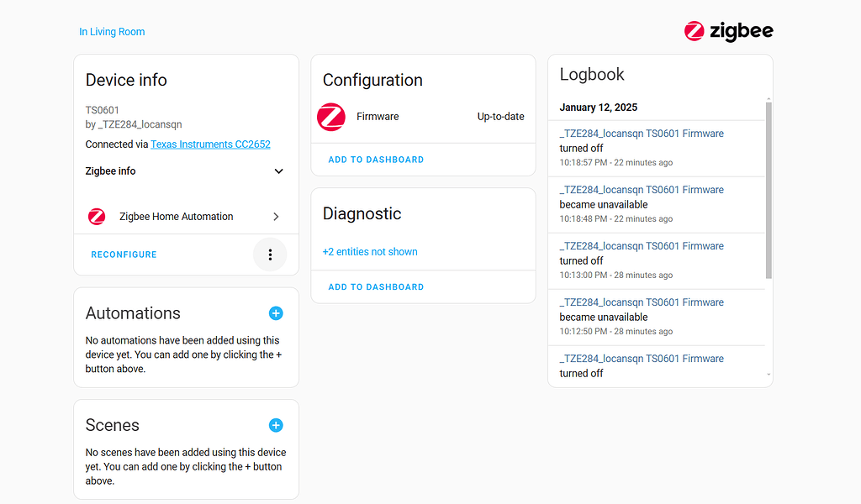Screen dimensions: 861x504
Task: Click the Zigbee Home Automation icon
Action: [97, 217]
